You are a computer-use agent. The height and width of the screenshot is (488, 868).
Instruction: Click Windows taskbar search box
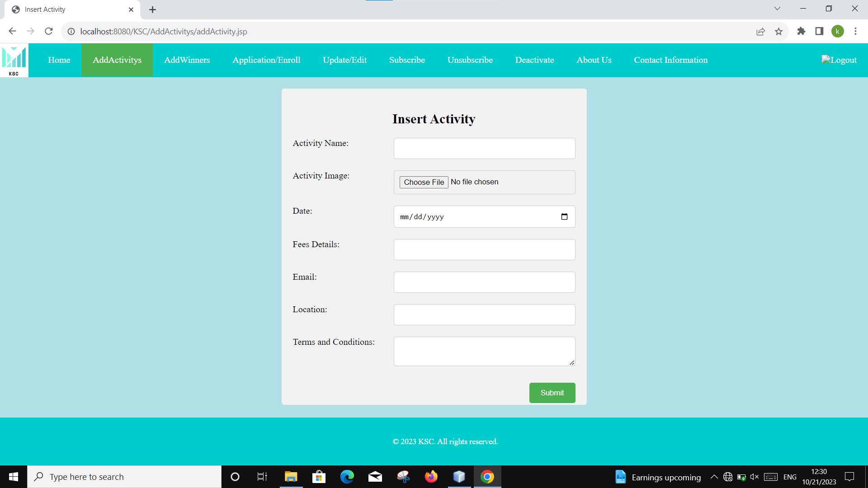pyautogui.click(x=124, y=477)
